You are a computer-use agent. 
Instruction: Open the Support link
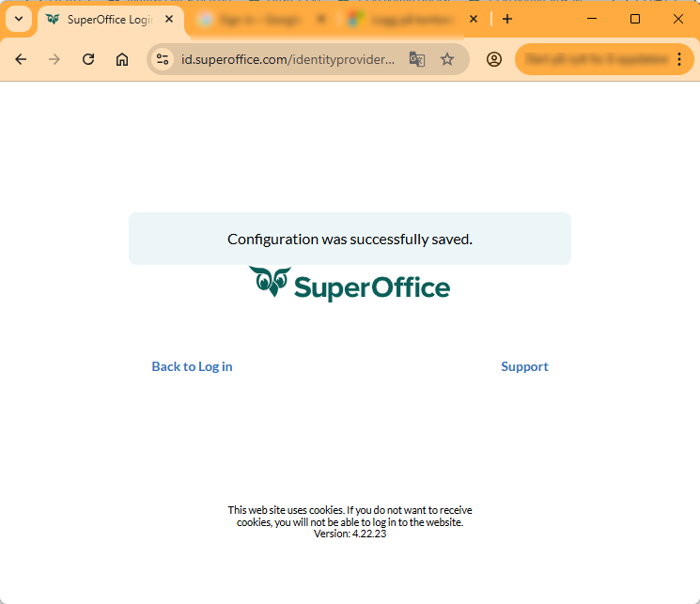coord(524,366)
